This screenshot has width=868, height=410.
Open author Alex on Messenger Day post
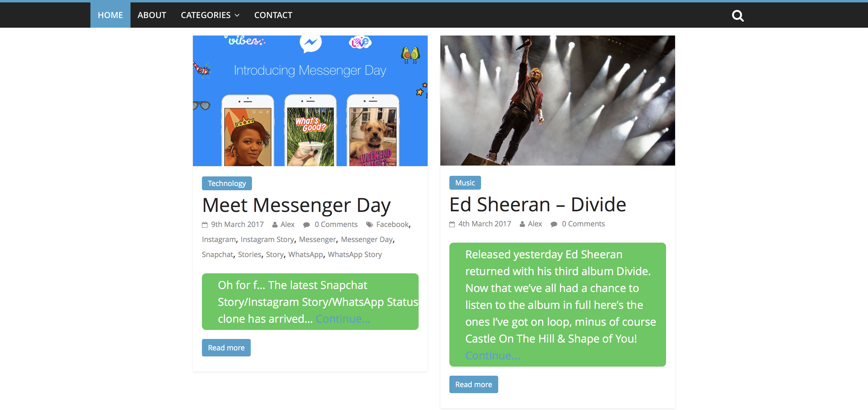point(288,225)
